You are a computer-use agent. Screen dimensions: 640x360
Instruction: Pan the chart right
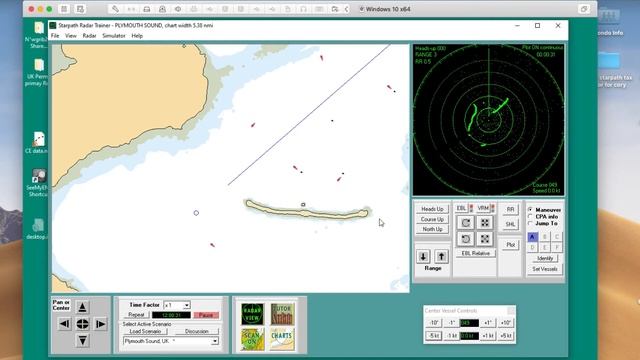point(100,324)
